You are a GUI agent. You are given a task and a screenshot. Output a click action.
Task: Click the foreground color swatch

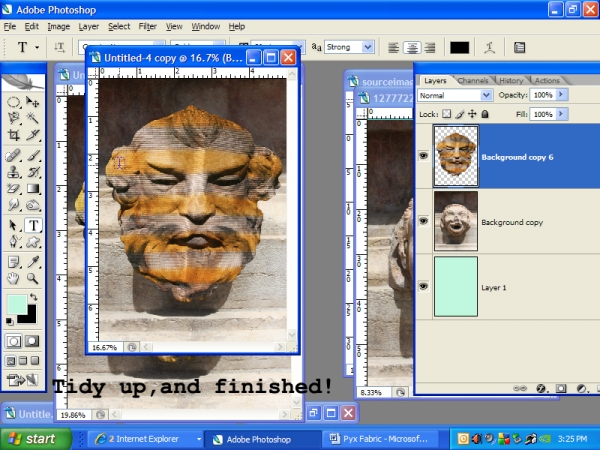coord(17,305)
